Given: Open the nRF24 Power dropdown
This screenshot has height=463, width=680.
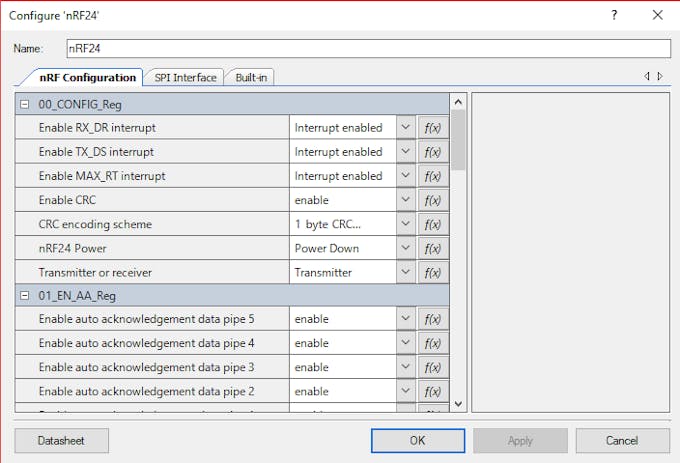Looking at the screenshot, I should (x=405, y=248).
